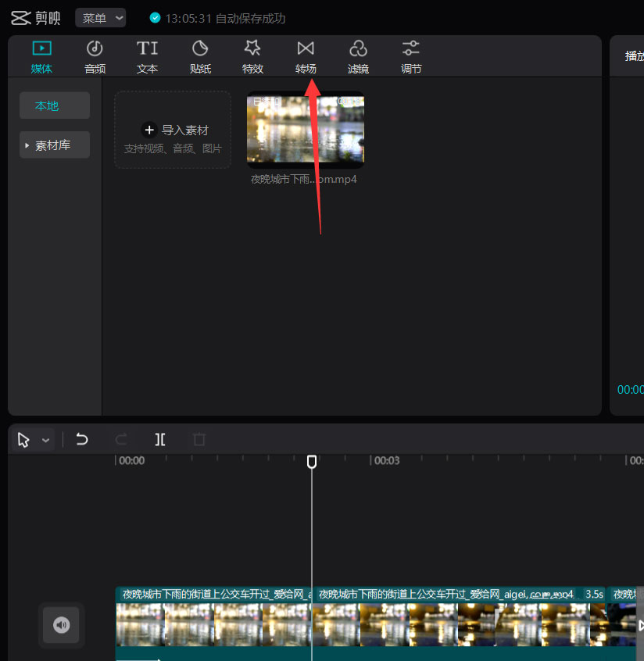
Task: Click the timeline playhead handle
Action: pos(312,462)
